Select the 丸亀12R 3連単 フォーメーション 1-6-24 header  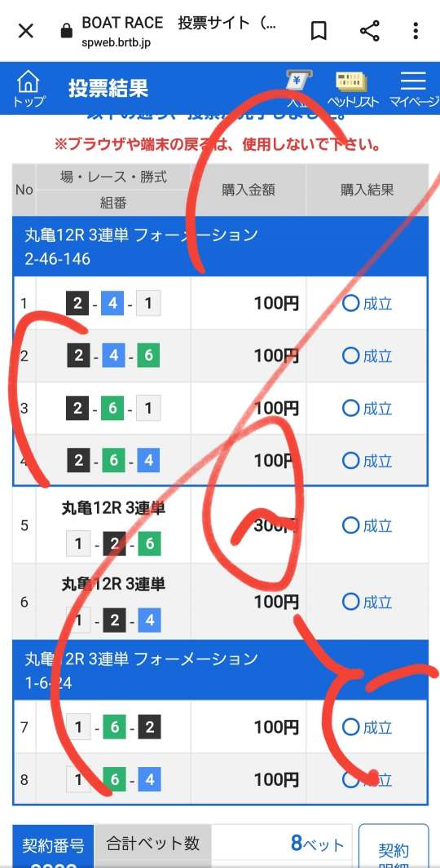point(220,670)
